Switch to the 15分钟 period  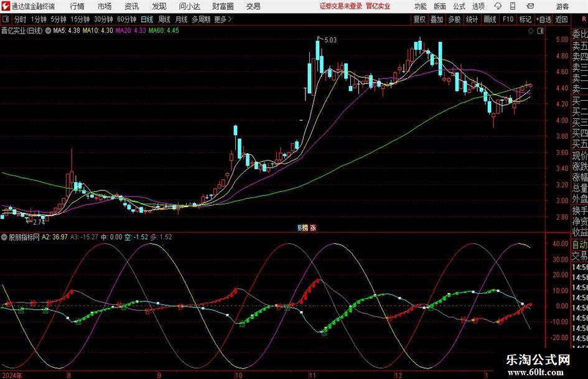80,19
